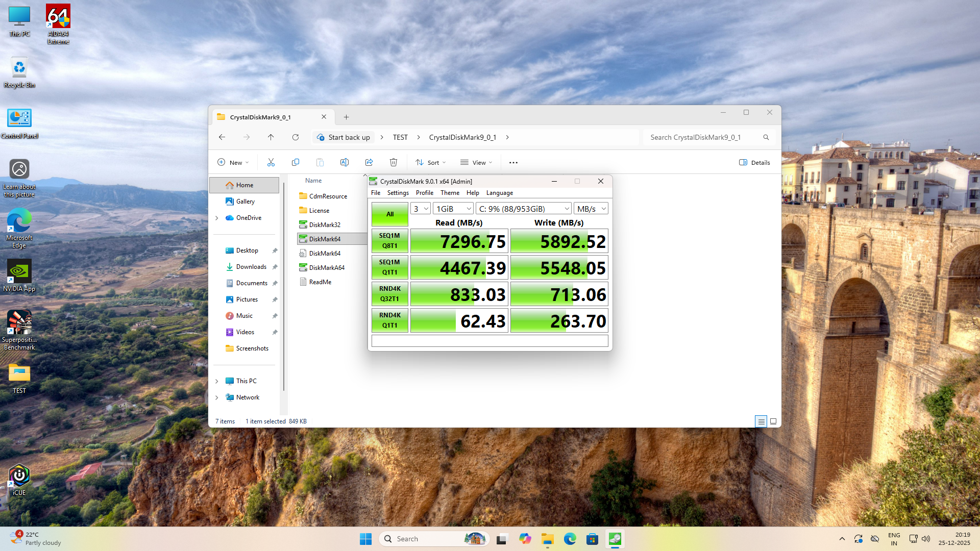The image size is (980, 551).
Task: Click the green All benchmark button
Action: click(390, 214)
